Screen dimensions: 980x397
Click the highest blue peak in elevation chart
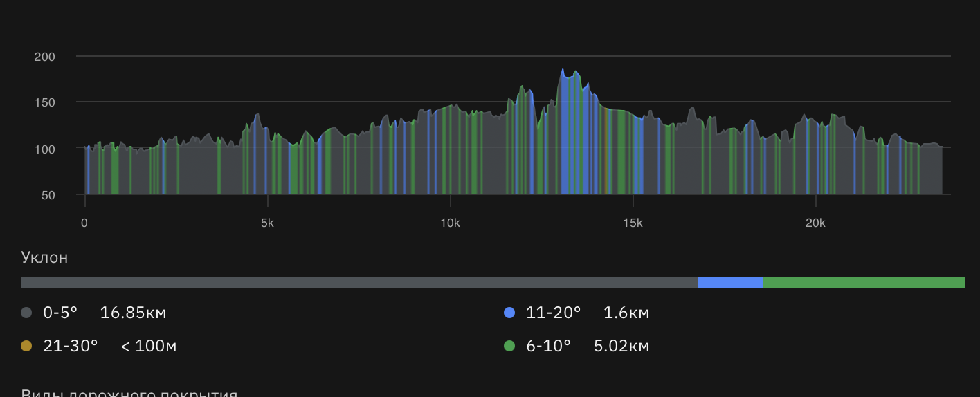tap(563, 71)
